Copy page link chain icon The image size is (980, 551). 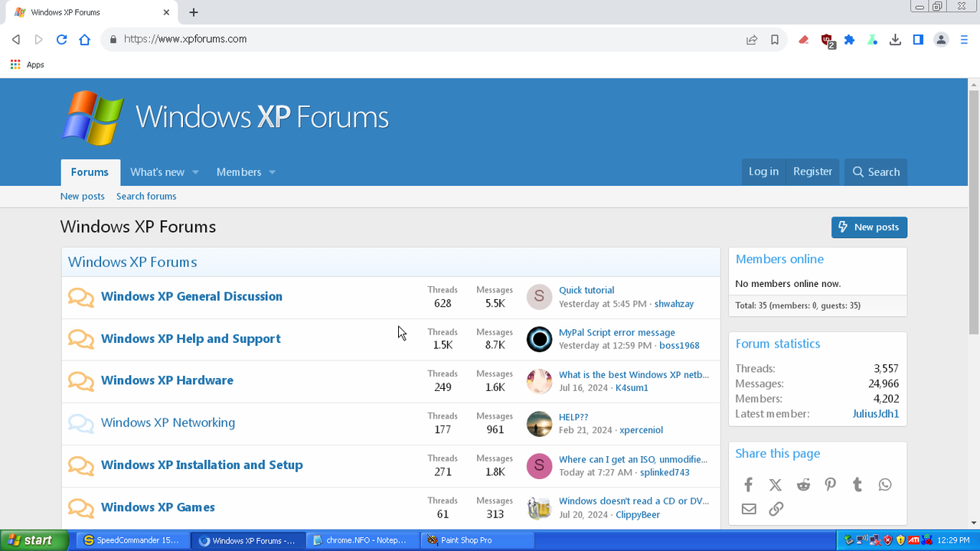point(776,509)
